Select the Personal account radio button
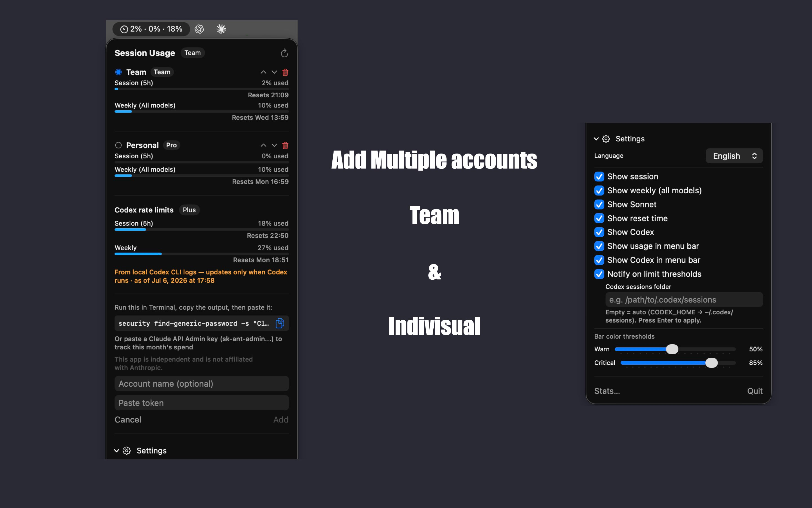This screenshot has width=812, height=508. (118, 145)
